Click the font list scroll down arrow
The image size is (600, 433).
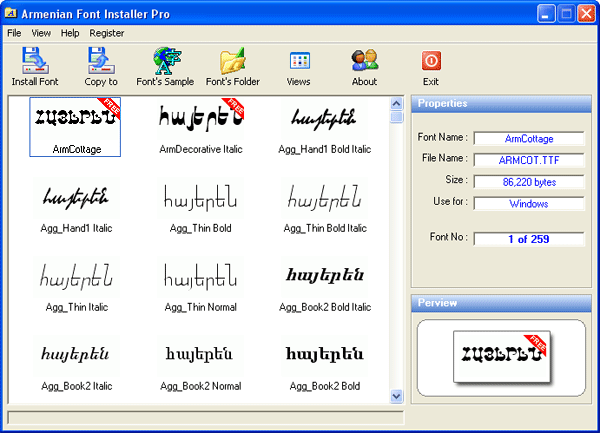pos(396,396)
